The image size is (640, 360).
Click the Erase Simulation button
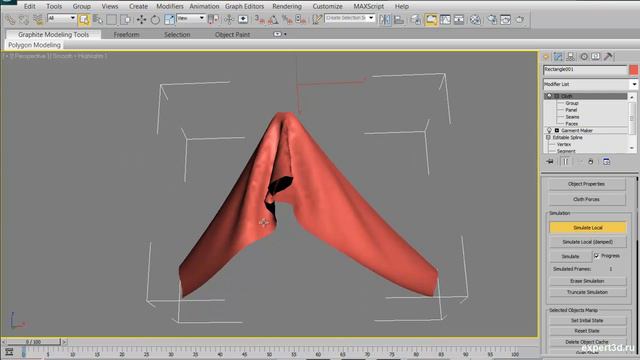point(588,281)
